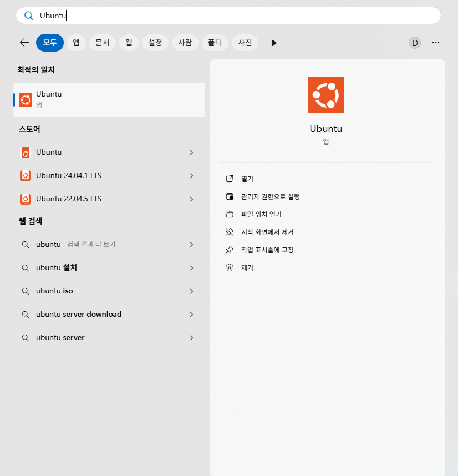
Task: Open the ellipsis options menu
Action: pyautogui.click(x=436, y=43)
